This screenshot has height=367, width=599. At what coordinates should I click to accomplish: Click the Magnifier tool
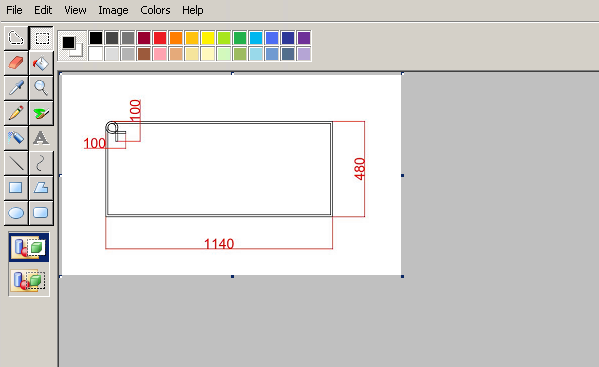(41, 88)
